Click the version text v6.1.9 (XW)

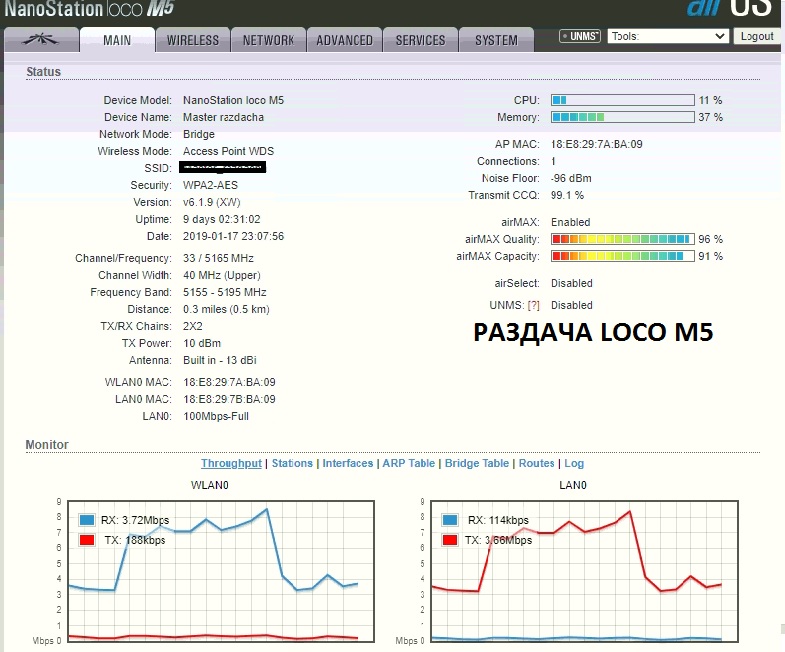(x=211, y=202)
